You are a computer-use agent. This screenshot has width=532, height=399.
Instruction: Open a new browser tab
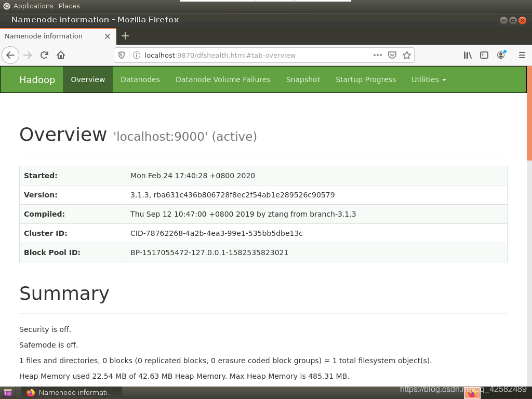pos(125,36)
